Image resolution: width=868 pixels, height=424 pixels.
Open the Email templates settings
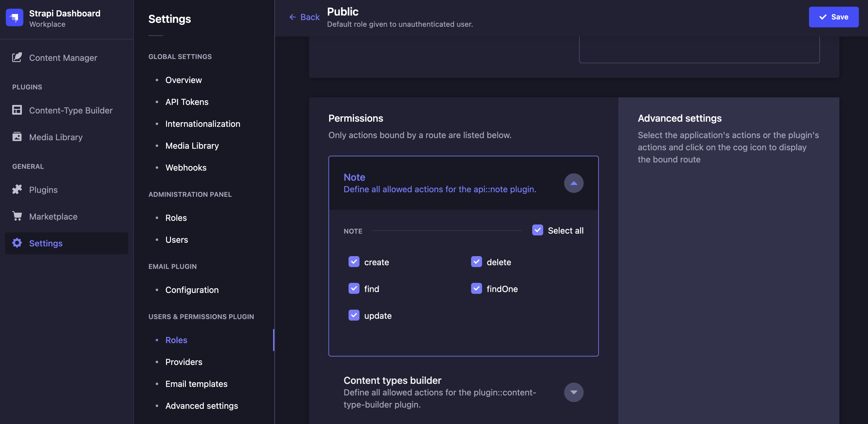[x=196, y=384]
